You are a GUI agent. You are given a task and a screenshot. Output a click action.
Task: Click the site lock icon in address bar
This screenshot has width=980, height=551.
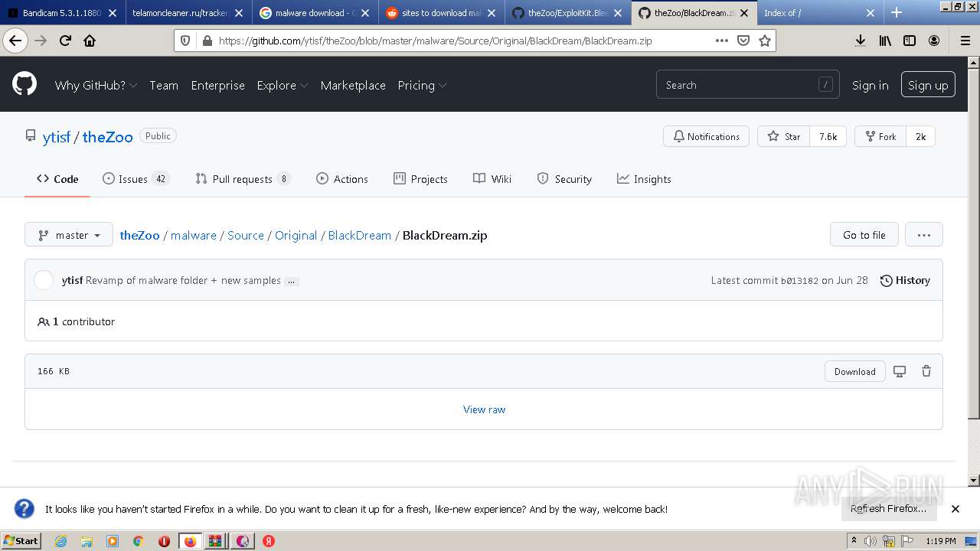click(x=206, y=41)
